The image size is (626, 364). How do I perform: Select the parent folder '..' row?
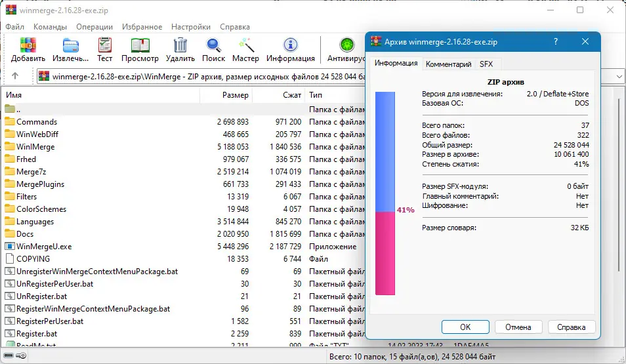pyautogui.click(x=184, y=110)
